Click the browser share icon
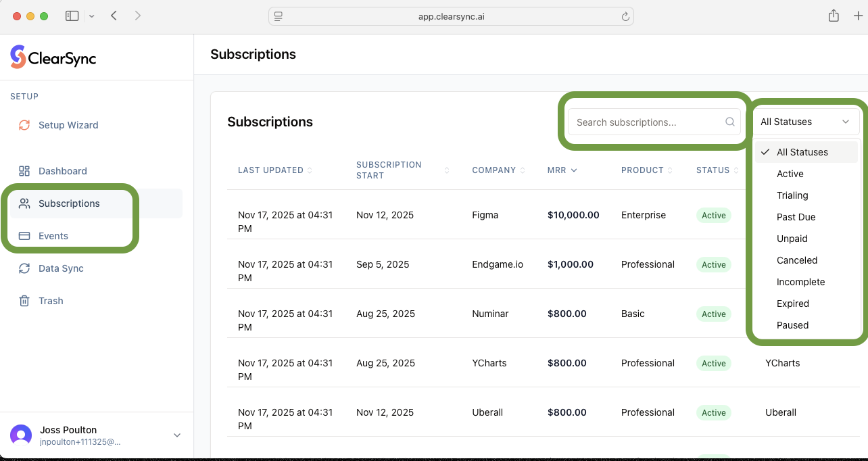This screenshot has height=461, width=868. [834, 16]
